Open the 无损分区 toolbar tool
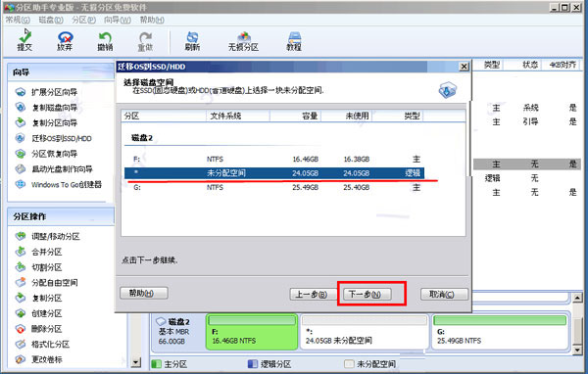This screenshot has width=588, height=374. [x=243, y=41]
